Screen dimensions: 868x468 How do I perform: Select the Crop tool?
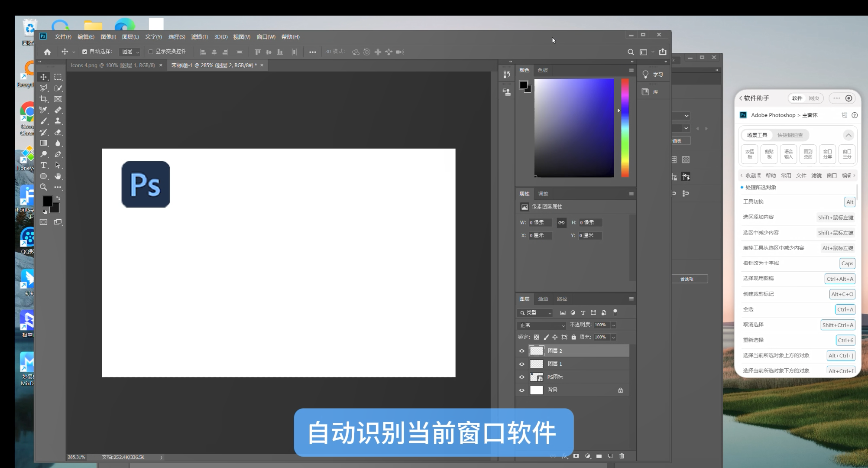(x=44, y=99)
